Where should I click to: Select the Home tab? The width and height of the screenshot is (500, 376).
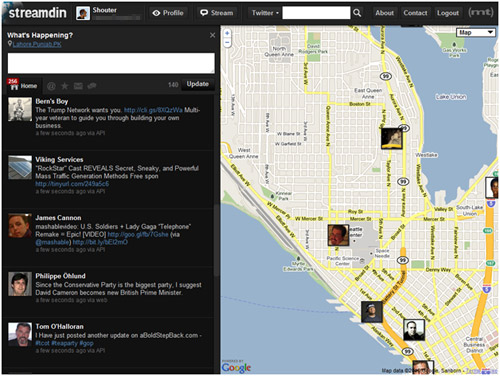(24, 85)
